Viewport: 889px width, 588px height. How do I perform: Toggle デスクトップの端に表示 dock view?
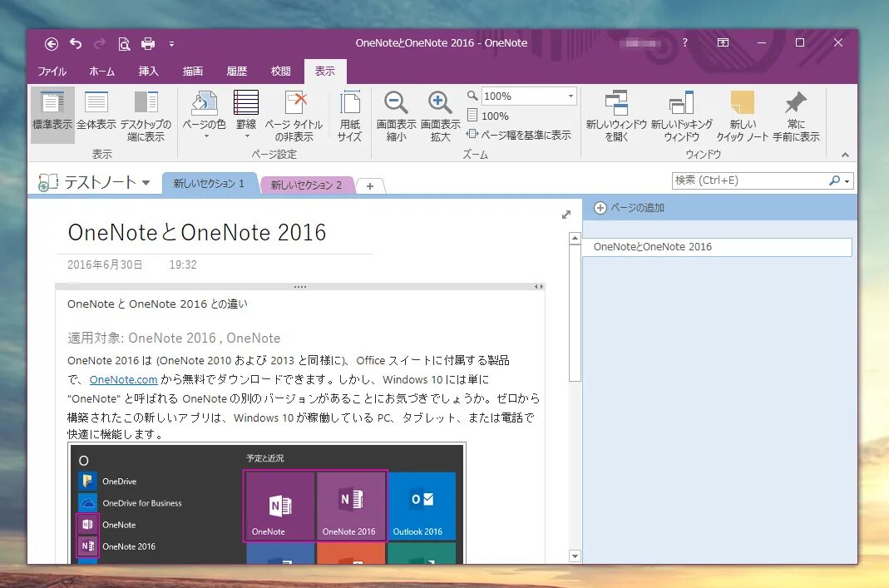tap(146, 116)
